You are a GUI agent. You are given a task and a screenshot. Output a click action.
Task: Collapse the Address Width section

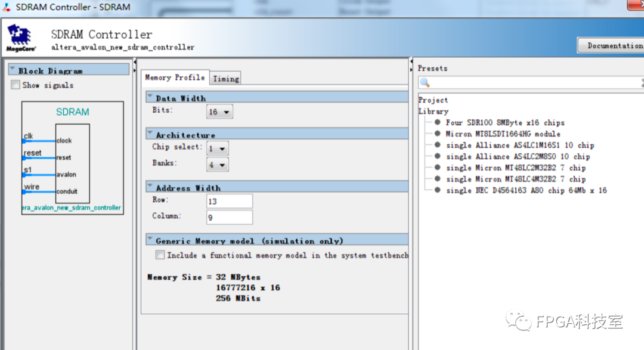150,186
